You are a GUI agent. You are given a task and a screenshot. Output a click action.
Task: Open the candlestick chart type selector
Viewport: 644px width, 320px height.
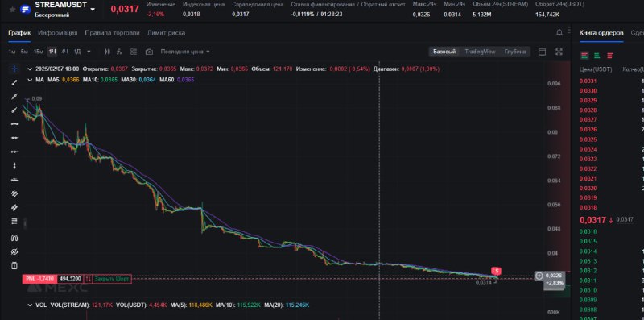pos(108,52)
